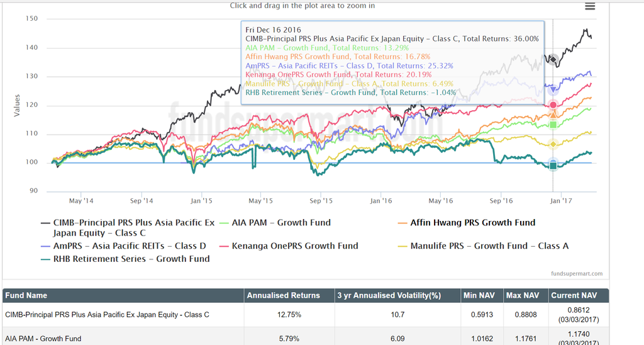Click the Fund Name column header
The width and height of the screenshot is (644, 345).
(26, 295)
